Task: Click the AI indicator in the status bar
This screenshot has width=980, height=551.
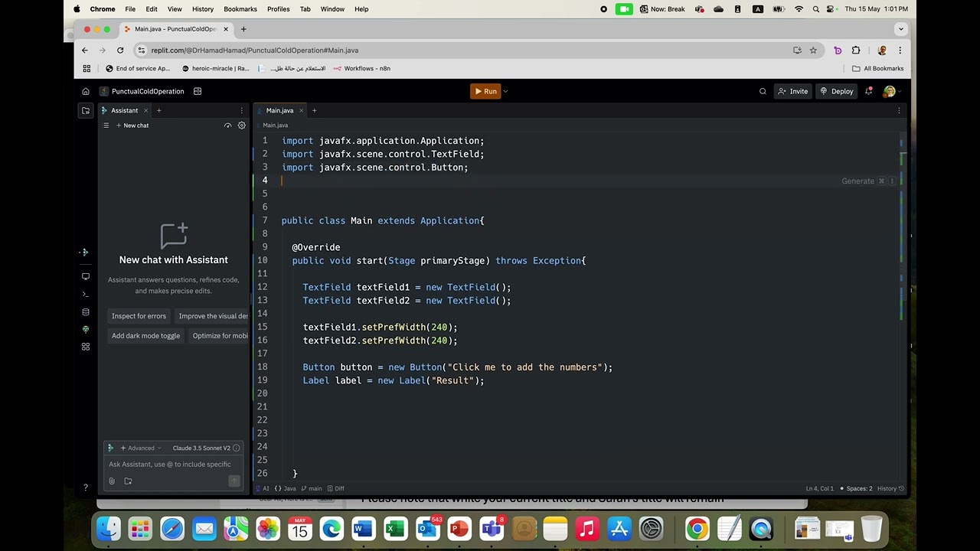Action: [263, 488]
